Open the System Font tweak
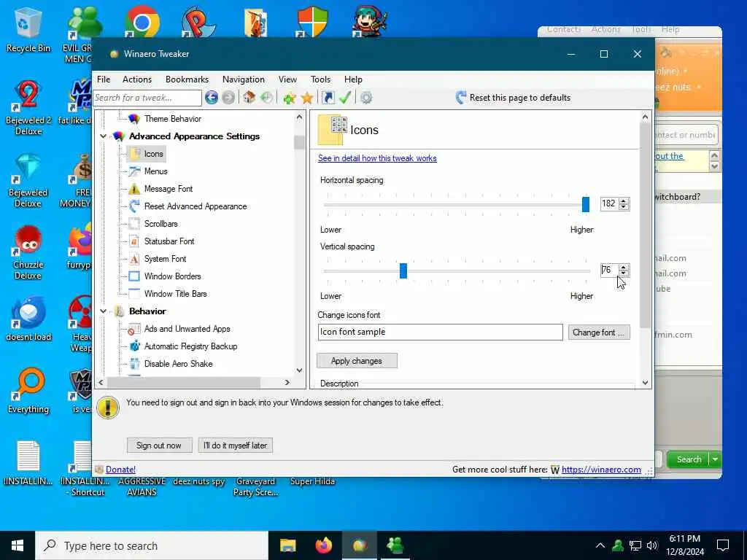 pyautogui.click(x=165, y=259)
